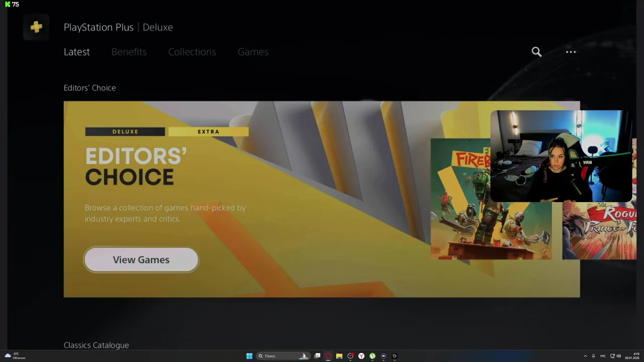644x362 pixels.
Task: Click the banner description about hand-picked games
Action: 165,213
